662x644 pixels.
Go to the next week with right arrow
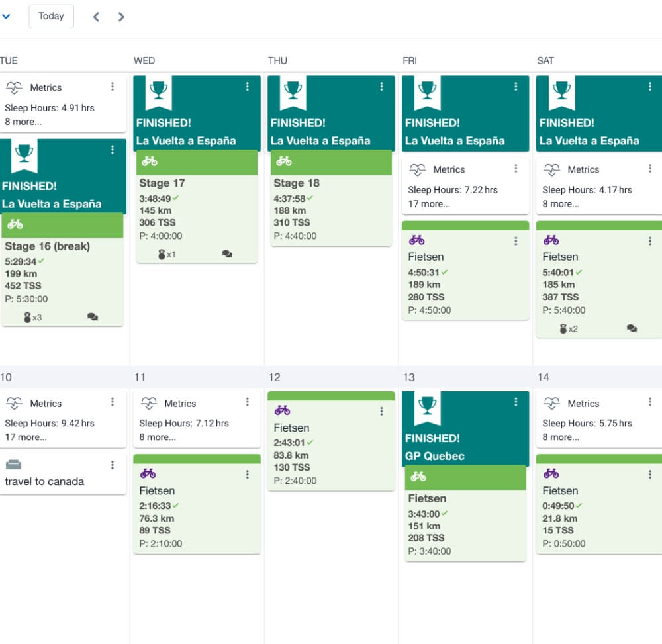tap(121, 17)
